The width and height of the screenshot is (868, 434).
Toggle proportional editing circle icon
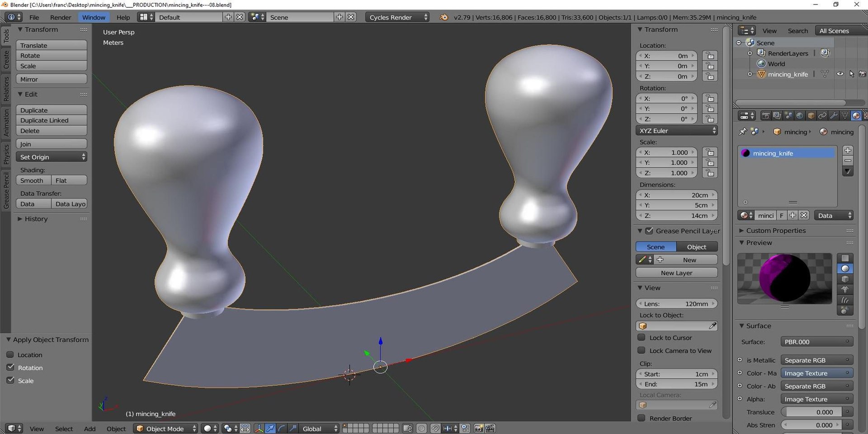(421, 429)
